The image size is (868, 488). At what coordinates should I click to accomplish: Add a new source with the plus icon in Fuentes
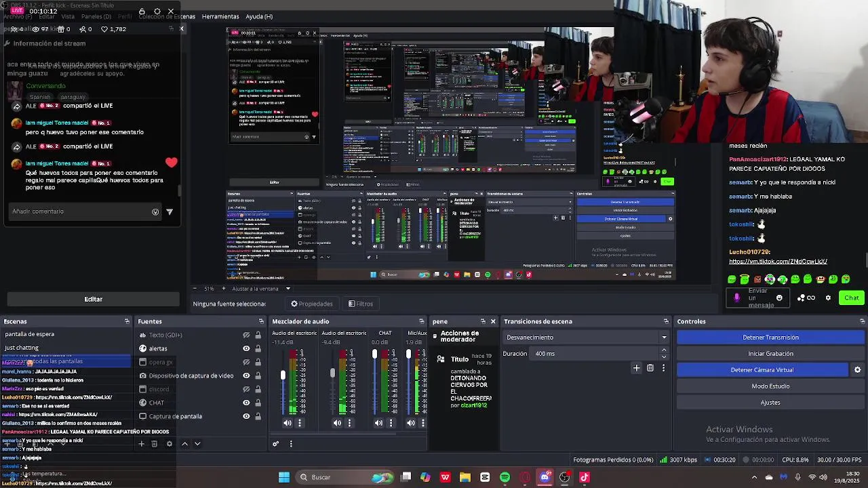point(141,444)
